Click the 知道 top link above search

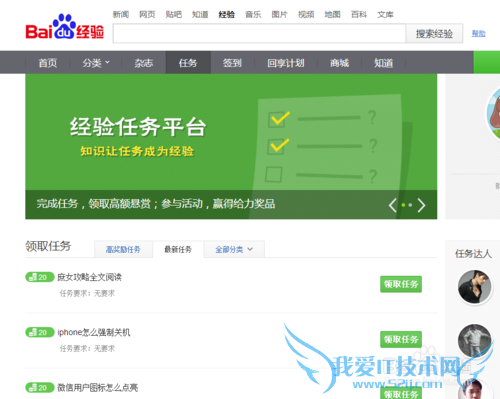200,14
